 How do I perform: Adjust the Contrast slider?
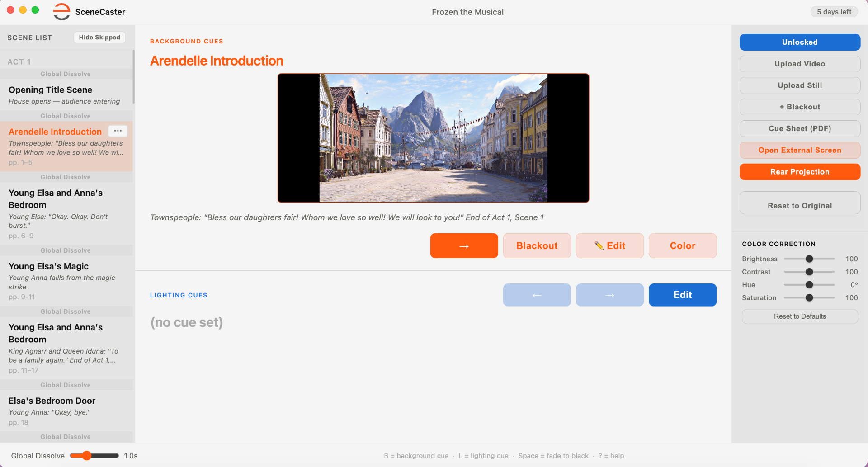point(809,272)
